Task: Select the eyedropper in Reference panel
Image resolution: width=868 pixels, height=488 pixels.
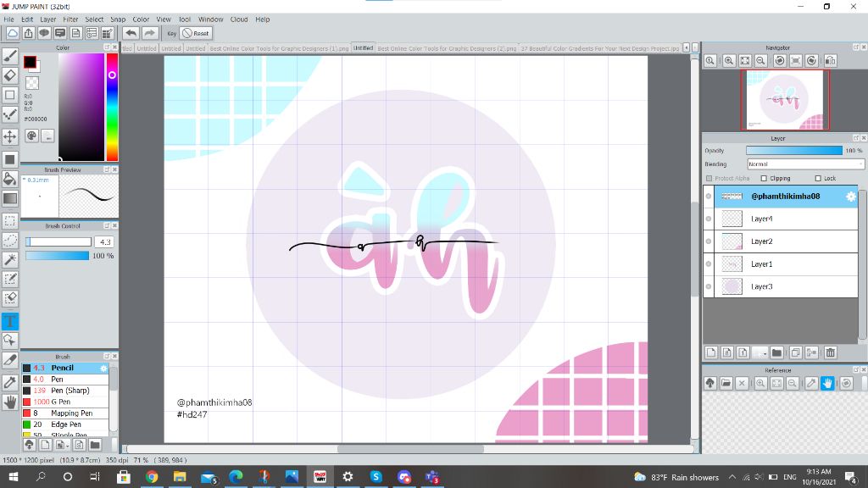Action: click(811, 383)
